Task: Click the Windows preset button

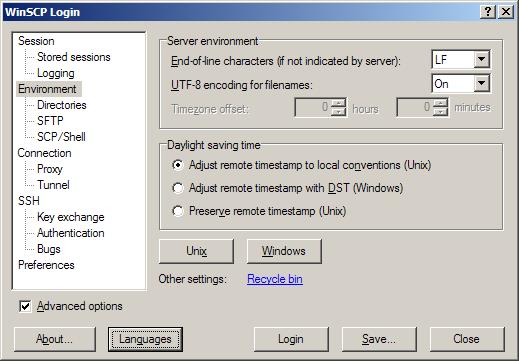Action: (x=284, y=251)
